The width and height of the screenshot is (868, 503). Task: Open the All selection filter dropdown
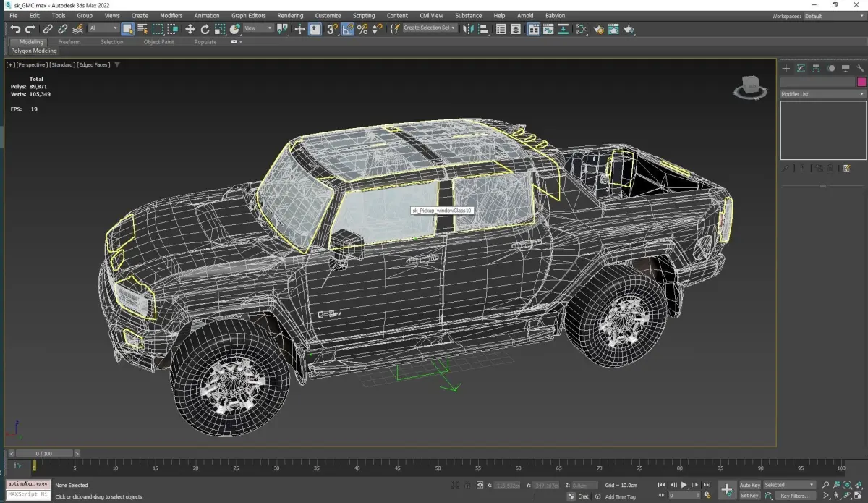(103, 28)
